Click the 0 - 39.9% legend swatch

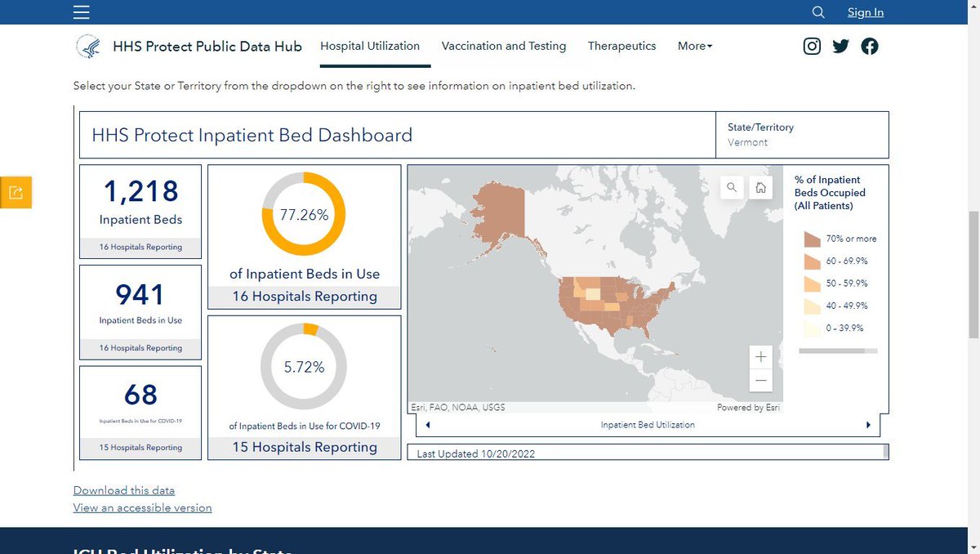[x=812, y=328]
